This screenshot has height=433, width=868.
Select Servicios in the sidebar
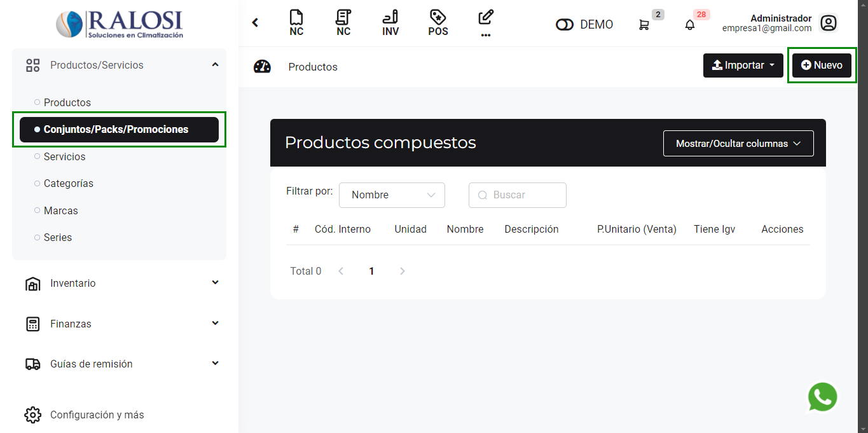[x=64, y=156]
